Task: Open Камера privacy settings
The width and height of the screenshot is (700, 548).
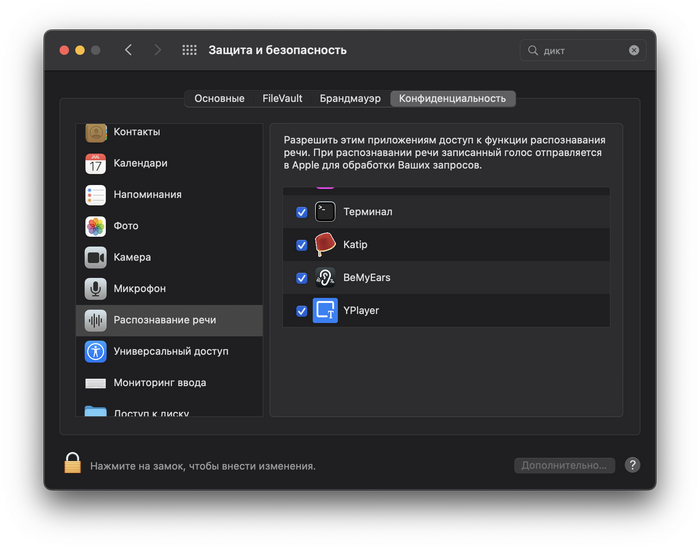Action: [x=132, y=257]
